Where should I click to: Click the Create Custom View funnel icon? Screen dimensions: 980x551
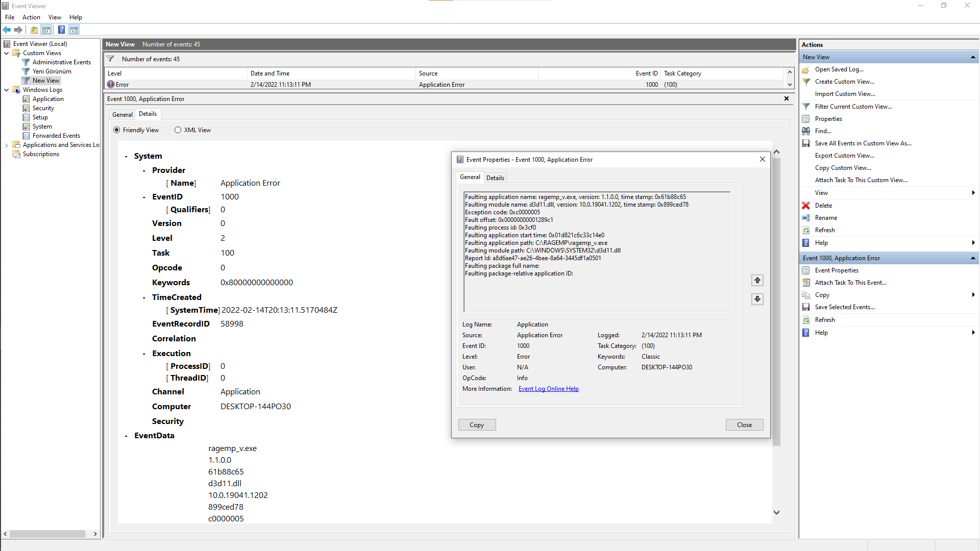pos(806,82)
